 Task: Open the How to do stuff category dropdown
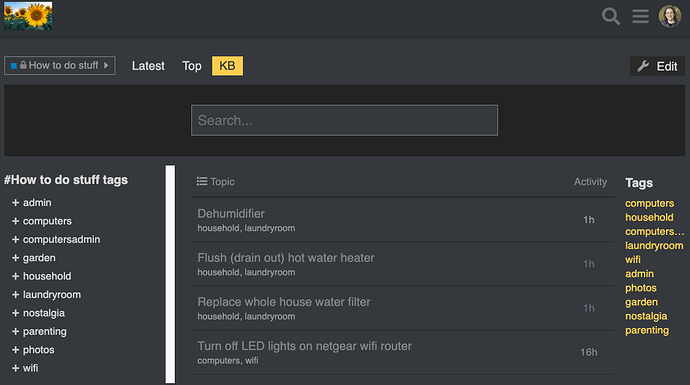[x=60, y=66]
